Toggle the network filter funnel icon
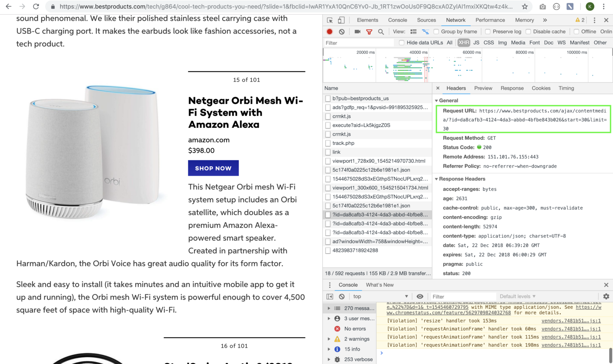Viewport: 613px width, 364px height. [x=369, y=32]
